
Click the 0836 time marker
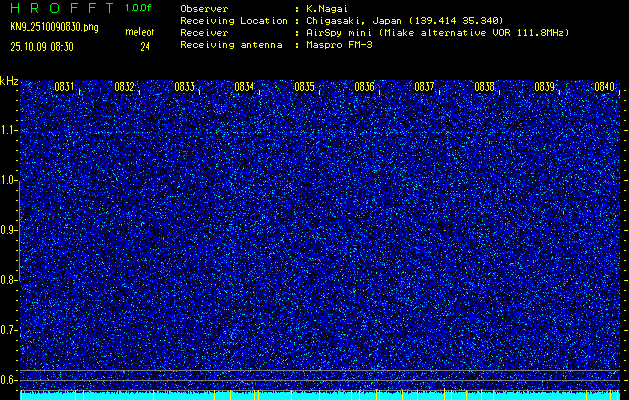click(364, 87)
